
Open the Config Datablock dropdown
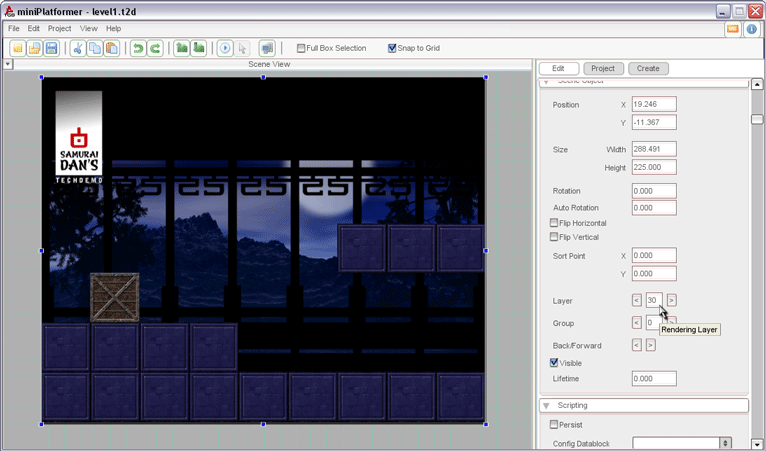(x=725, y=443)
